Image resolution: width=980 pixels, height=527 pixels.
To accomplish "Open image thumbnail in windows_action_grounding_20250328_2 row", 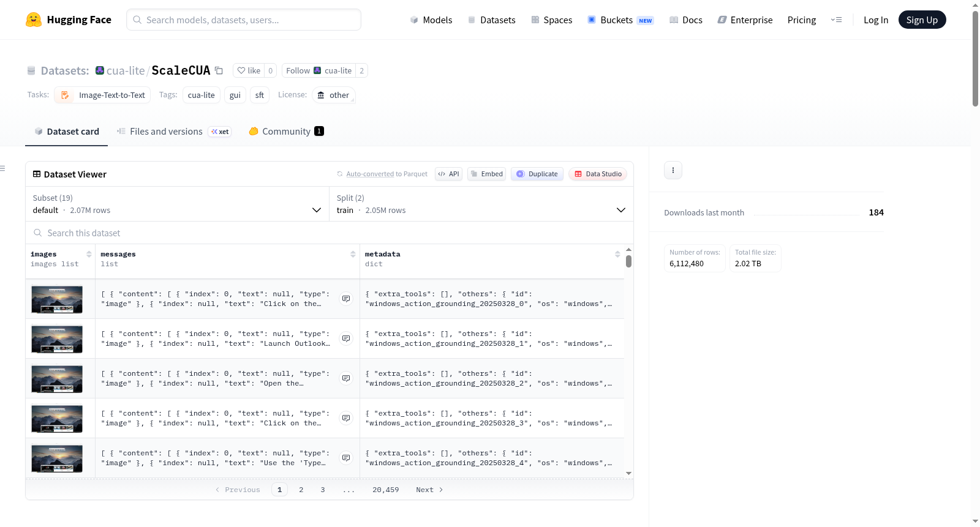I will coord(57,379).
